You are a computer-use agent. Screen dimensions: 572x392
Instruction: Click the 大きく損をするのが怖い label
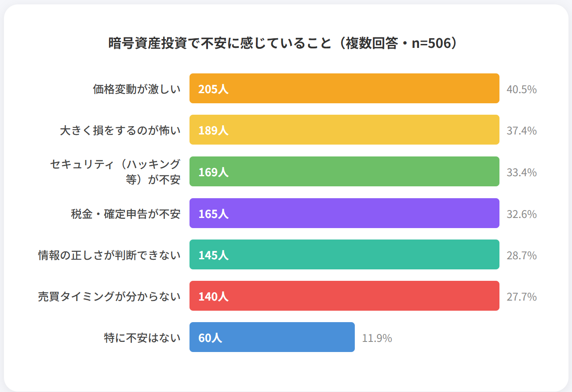pyautogui.click(x=120, y=131)
